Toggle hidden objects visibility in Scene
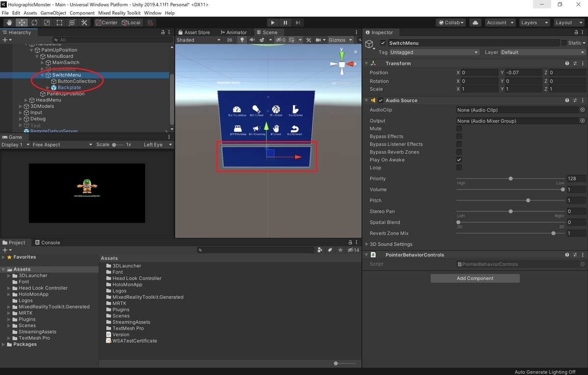The height and width of the screenshot is (375, 588). pos(280,40)
